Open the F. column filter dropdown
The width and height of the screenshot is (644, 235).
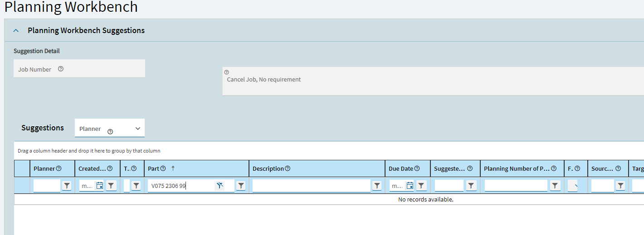point(572,186)
